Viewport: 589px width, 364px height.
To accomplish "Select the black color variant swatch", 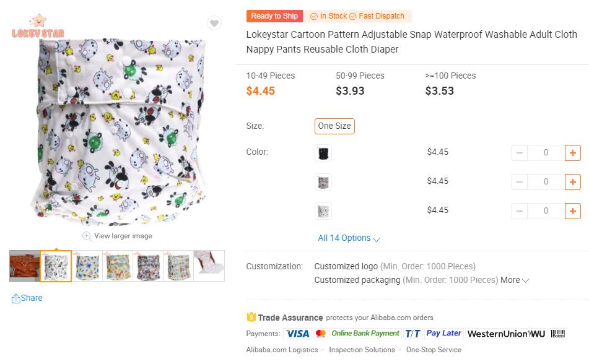I will [x=323, y=152].
